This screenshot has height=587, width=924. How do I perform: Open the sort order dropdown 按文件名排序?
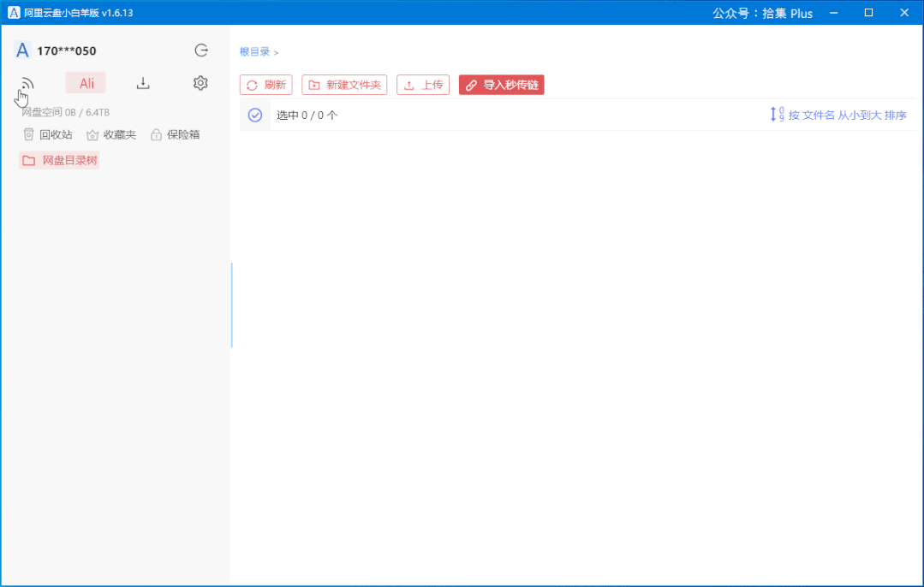(x=838, y=115)
